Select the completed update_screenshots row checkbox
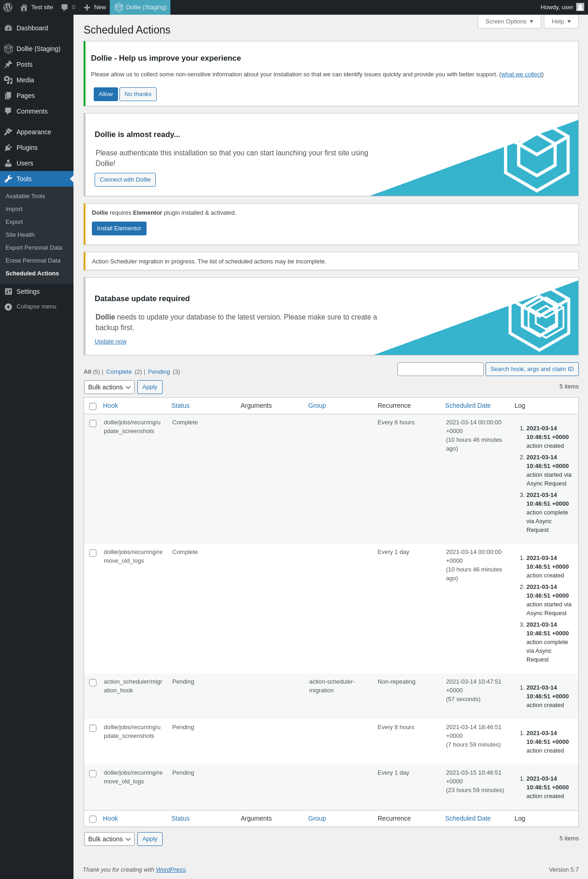 (x=93, y=423)
